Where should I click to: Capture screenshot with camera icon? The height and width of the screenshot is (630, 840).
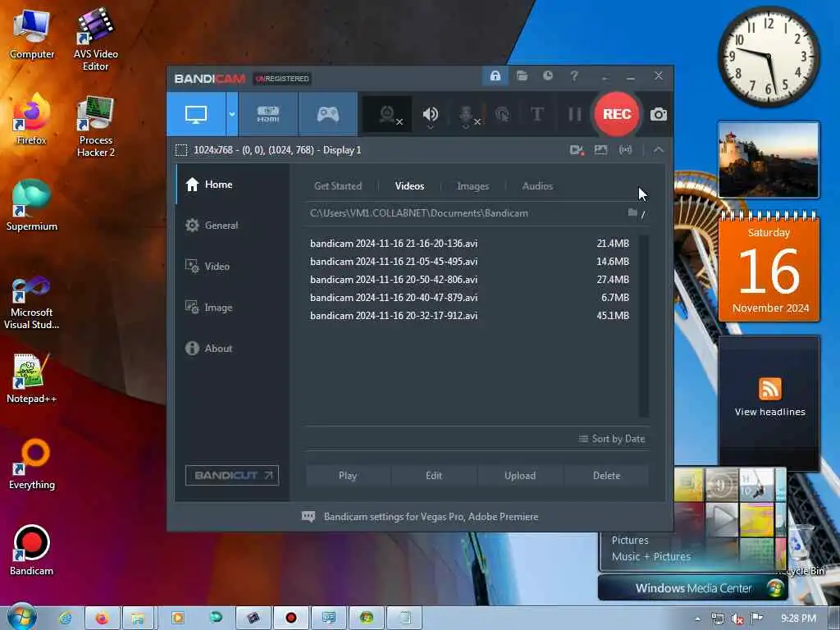659,114
